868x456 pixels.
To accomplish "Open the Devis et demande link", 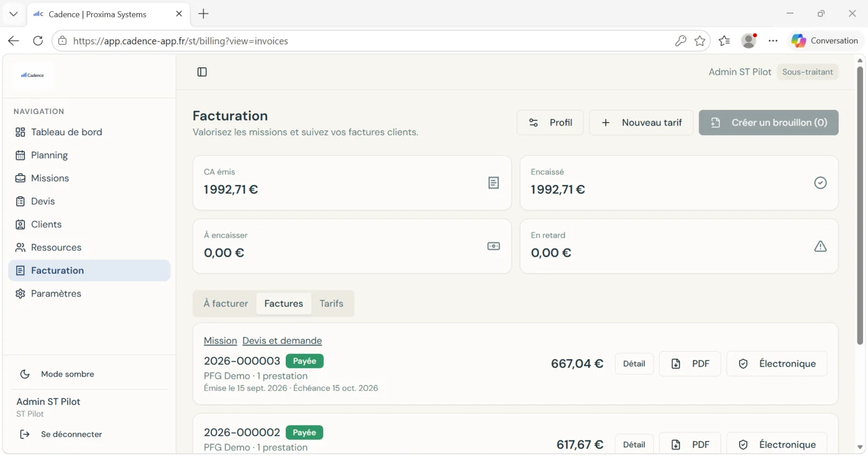I will [x=282, y=341].
